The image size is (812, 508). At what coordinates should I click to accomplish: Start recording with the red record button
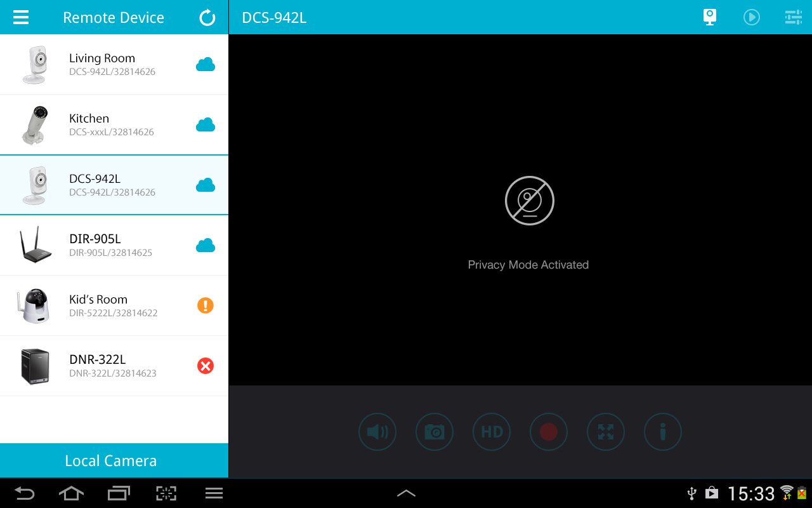(x=549, y=432)
